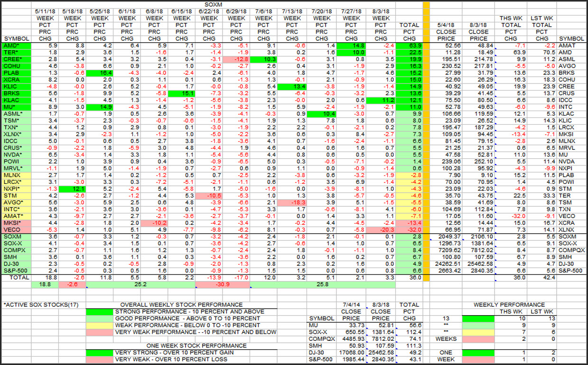
Task: Select green 16.4 cell in PLAB row
Action: point(100,73)
